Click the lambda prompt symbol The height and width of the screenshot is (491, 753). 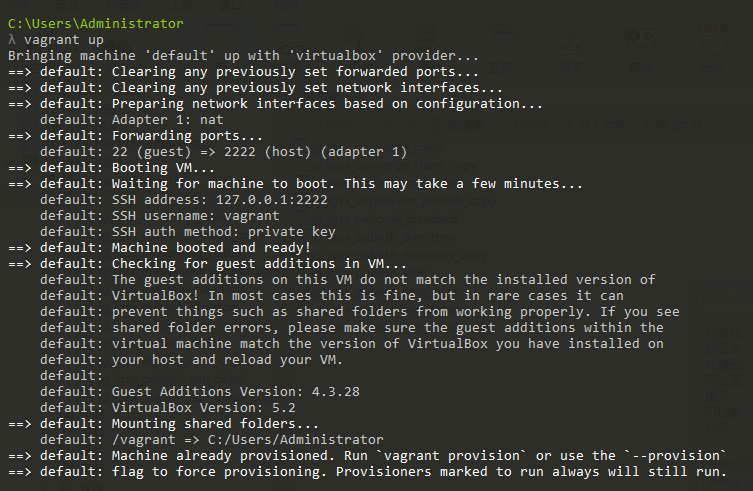pos(12,39)
